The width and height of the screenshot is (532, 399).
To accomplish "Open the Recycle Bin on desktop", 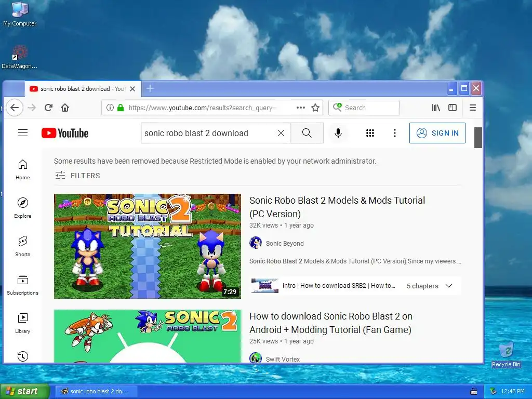I will click(506, 354).
